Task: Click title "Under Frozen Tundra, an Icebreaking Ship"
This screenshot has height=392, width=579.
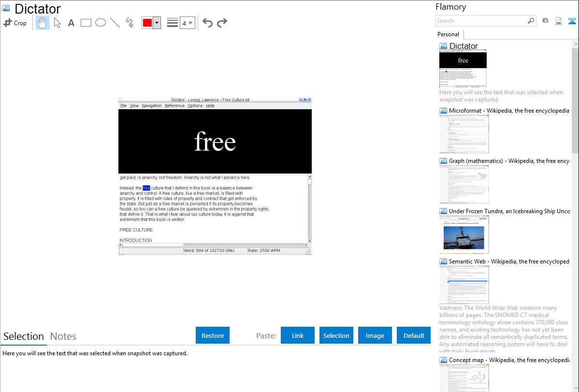Action: click(509, 211)
